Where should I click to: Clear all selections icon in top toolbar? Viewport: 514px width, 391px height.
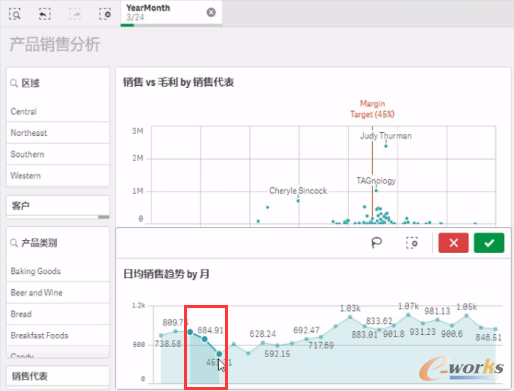pyautogui.click(x=105, y=14)
